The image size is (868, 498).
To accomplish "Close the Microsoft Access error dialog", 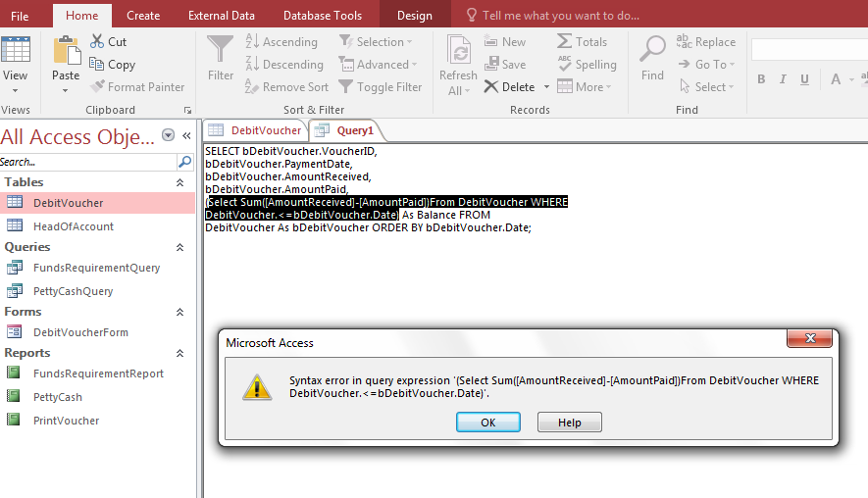I will tap(810, 338).
